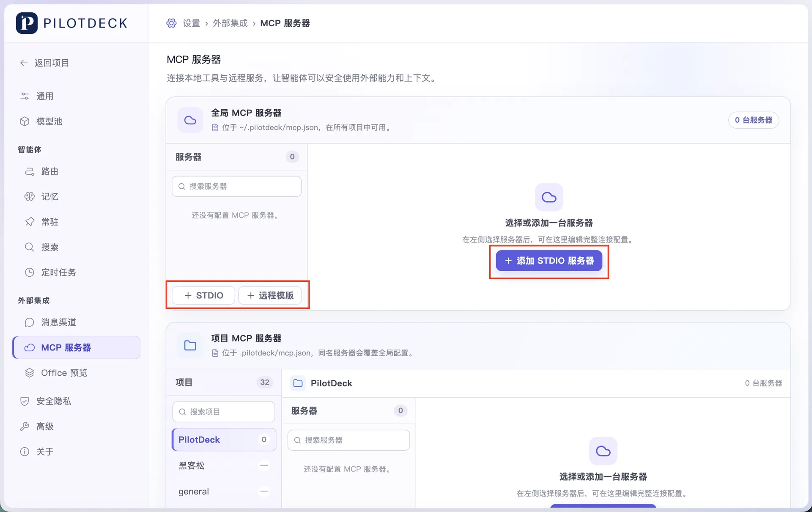Click the Office 预览 layers icon

30,373
